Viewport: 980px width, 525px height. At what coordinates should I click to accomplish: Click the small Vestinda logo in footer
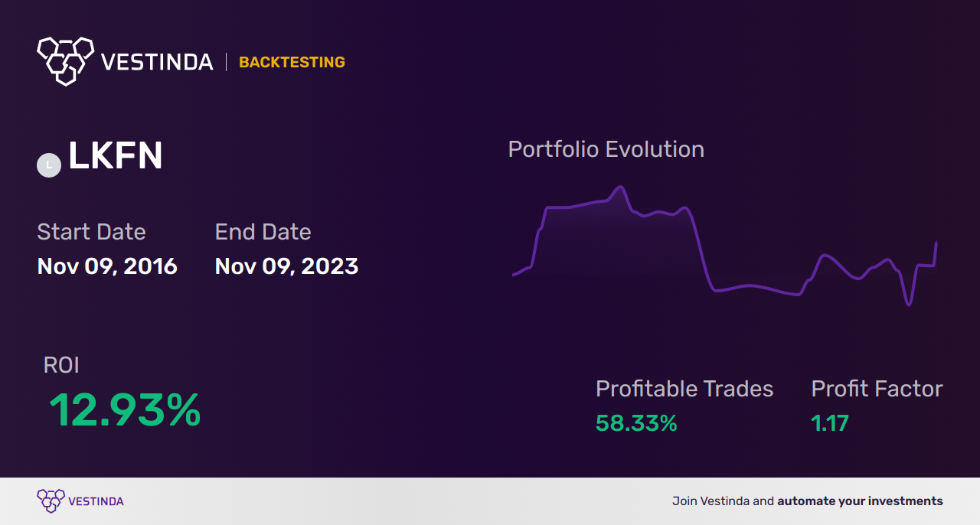51,501
